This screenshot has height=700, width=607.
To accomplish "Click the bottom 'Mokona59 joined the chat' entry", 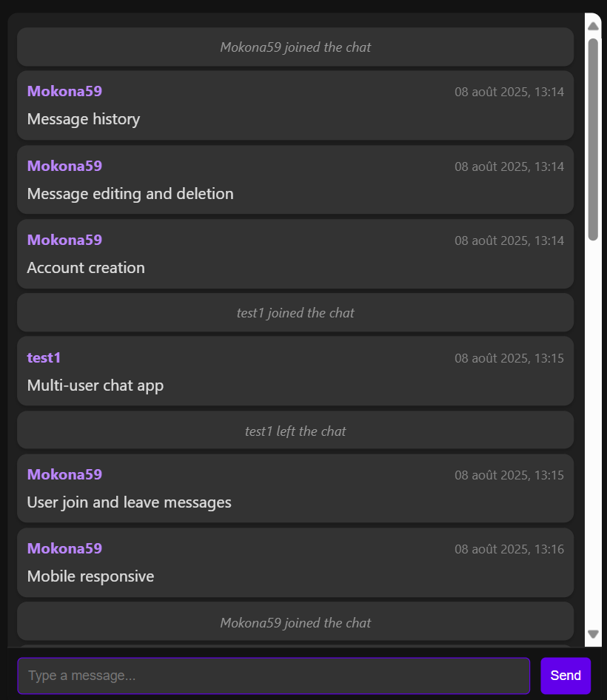I will pos(295,622).
